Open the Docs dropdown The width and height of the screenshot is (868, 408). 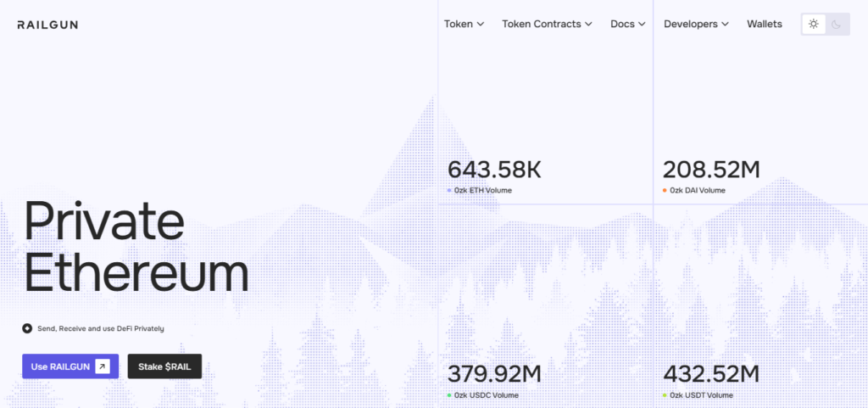(x=628, y=25)
